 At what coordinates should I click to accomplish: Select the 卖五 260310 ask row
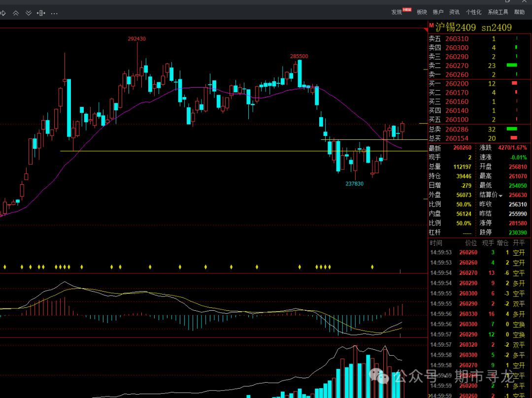click(x=479, y=39)
